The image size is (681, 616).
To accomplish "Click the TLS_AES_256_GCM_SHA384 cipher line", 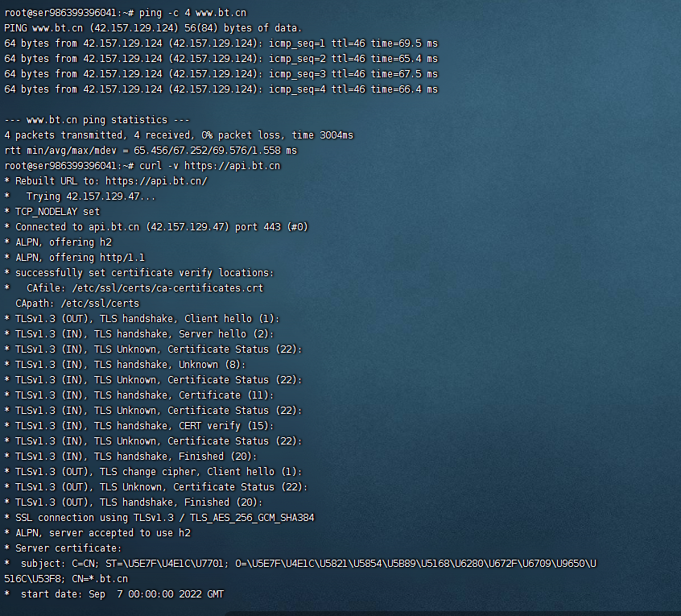I will (159, 518).
